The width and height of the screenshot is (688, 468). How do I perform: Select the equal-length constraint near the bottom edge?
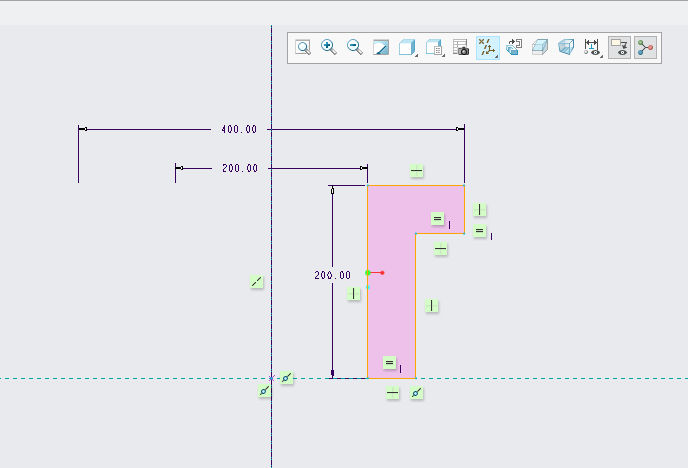click(x=390, y=363)
